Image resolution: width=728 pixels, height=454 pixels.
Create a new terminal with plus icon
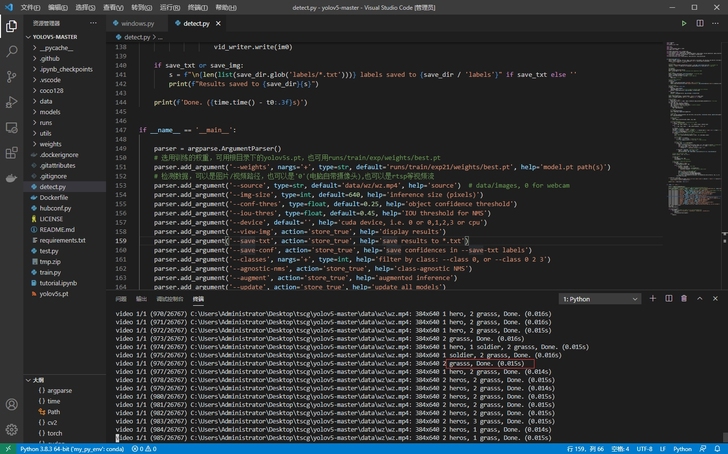coord(653,298)
